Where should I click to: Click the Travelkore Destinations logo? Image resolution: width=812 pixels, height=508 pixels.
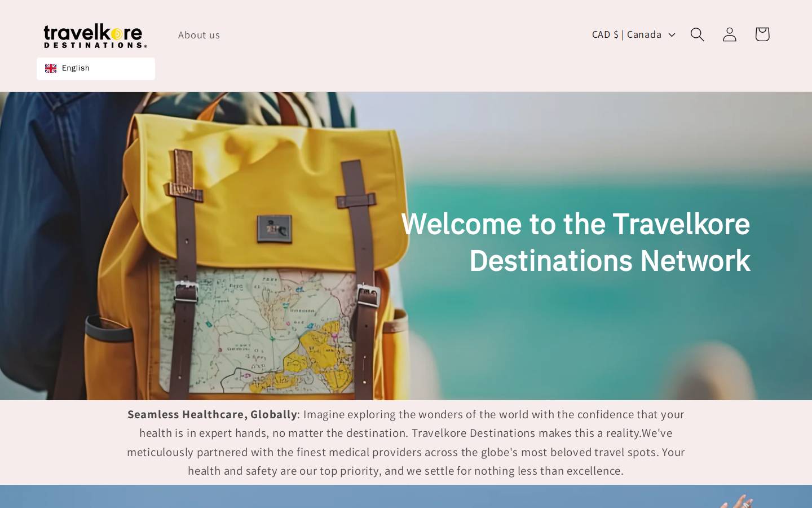[x=95, y=36]
